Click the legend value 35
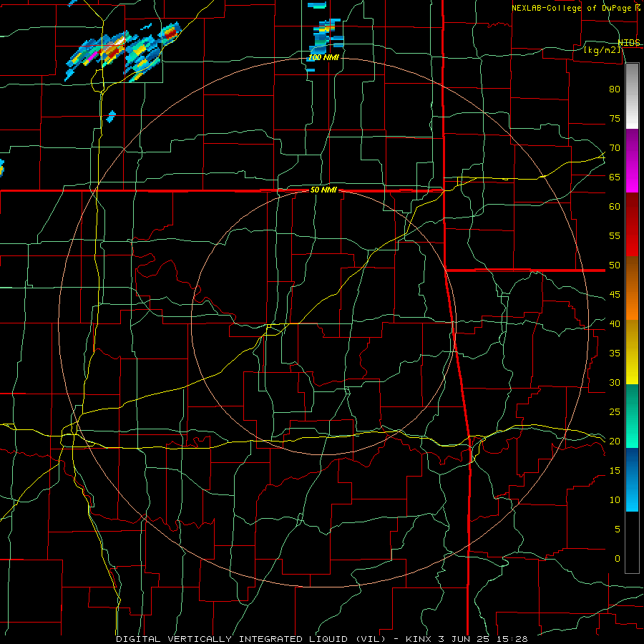 point(615,353)
